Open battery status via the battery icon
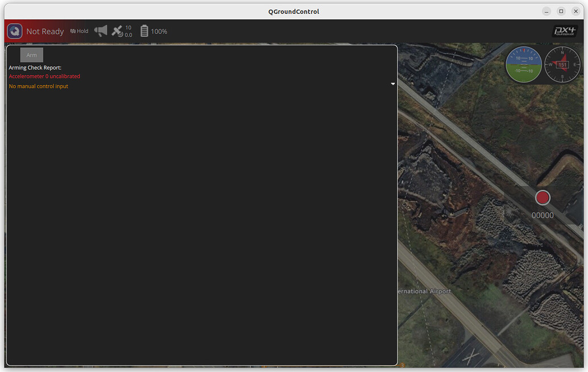This screenshot has height=372, width=588. 144,31
